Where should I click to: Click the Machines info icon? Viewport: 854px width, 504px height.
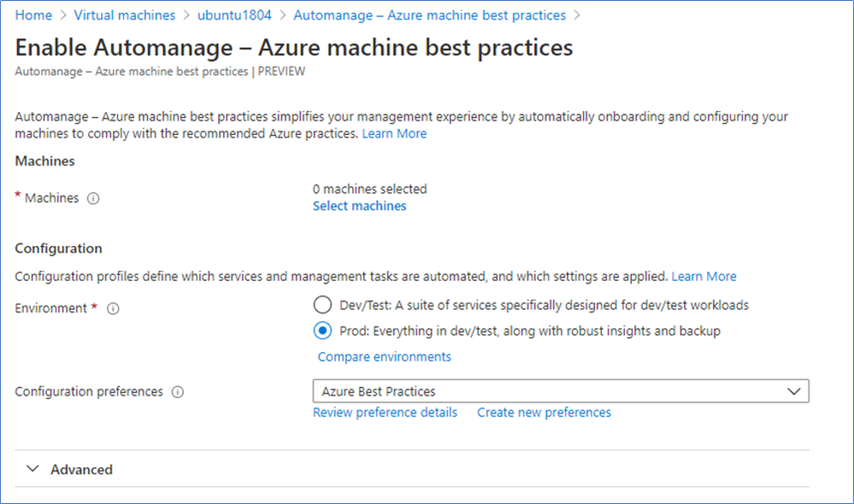point(93,198)
